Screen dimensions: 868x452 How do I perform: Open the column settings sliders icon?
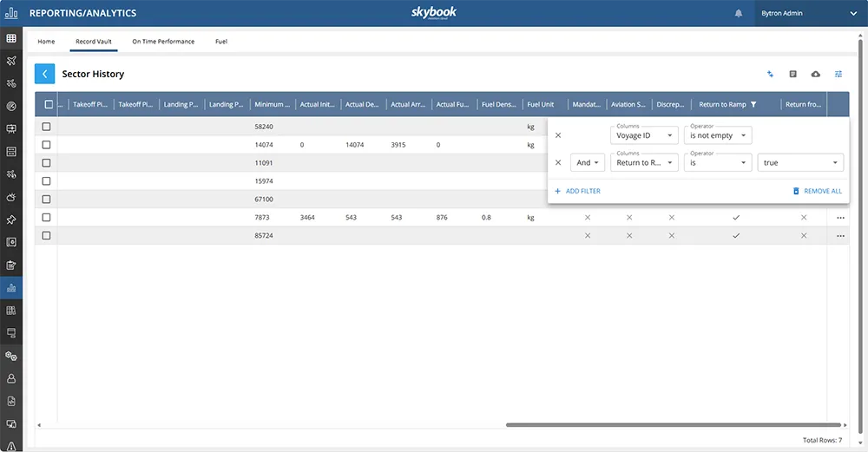tap(838, 75)
